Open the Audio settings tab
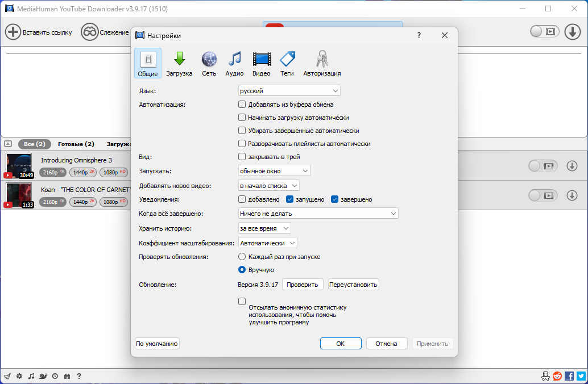The image size is (588, 384). 234,63
